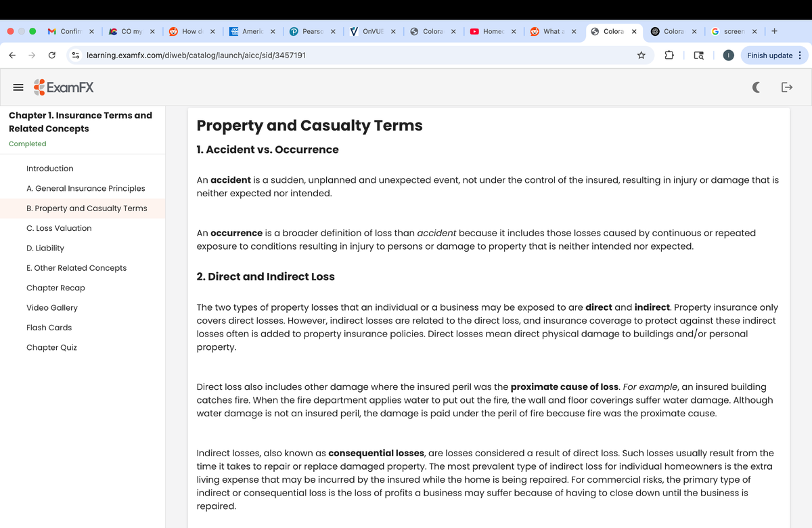This screenshot has width=812, height=528.
Task: Click the address bar URL
Action: (x=196, y=56)
